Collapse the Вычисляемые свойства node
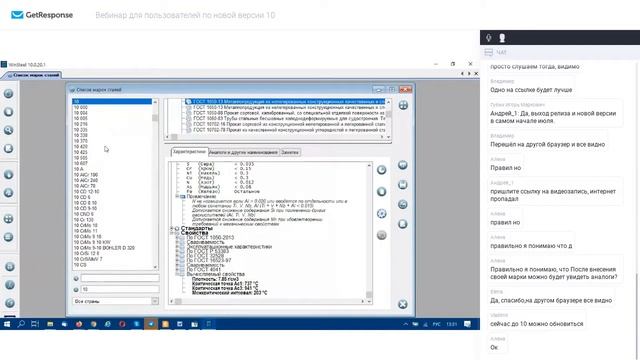Image resolution: width=640 pixels, height=360 pixels. pyautogui.click(x=177, y=274)
